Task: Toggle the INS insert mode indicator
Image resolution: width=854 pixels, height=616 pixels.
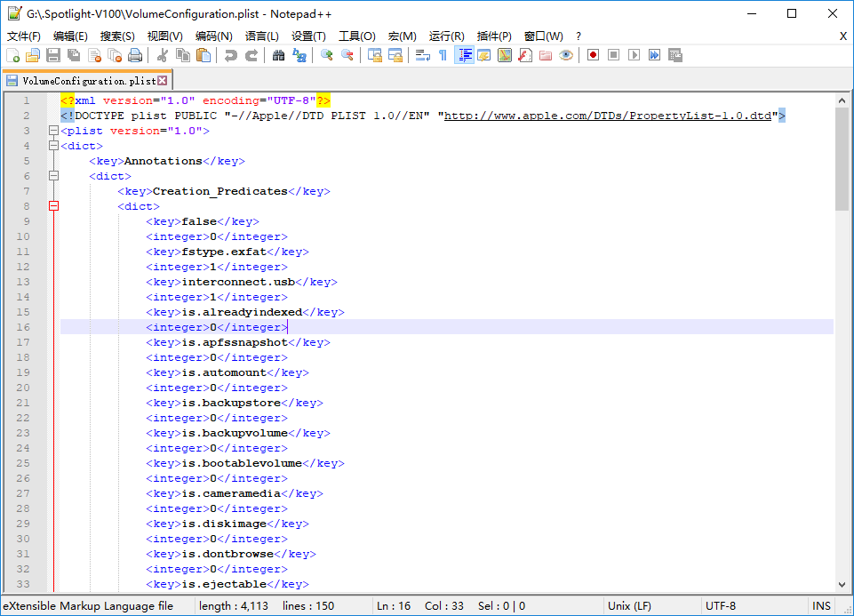Action: [821, 605]
